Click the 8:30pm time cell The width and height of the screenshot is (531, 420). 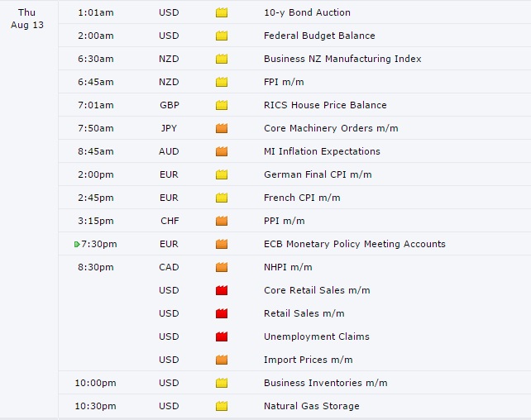tap(96, 267)
